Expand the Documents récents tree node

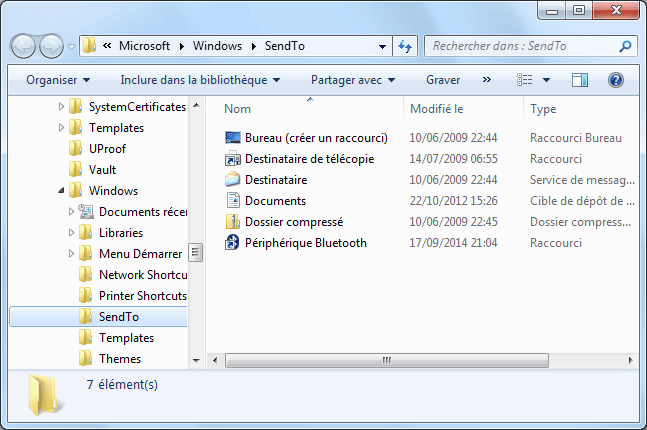[71, 212]
